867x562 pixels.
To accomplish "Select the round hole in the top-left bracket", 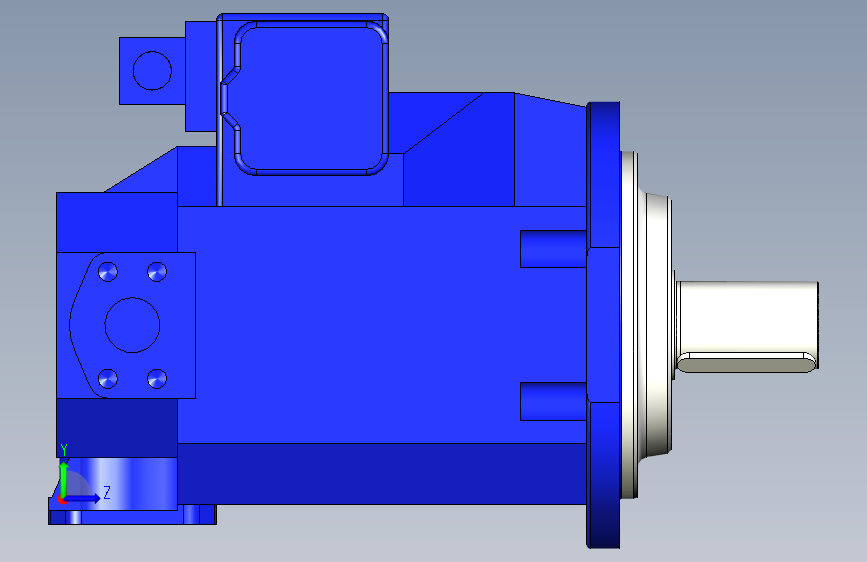I will coord(152,71).
